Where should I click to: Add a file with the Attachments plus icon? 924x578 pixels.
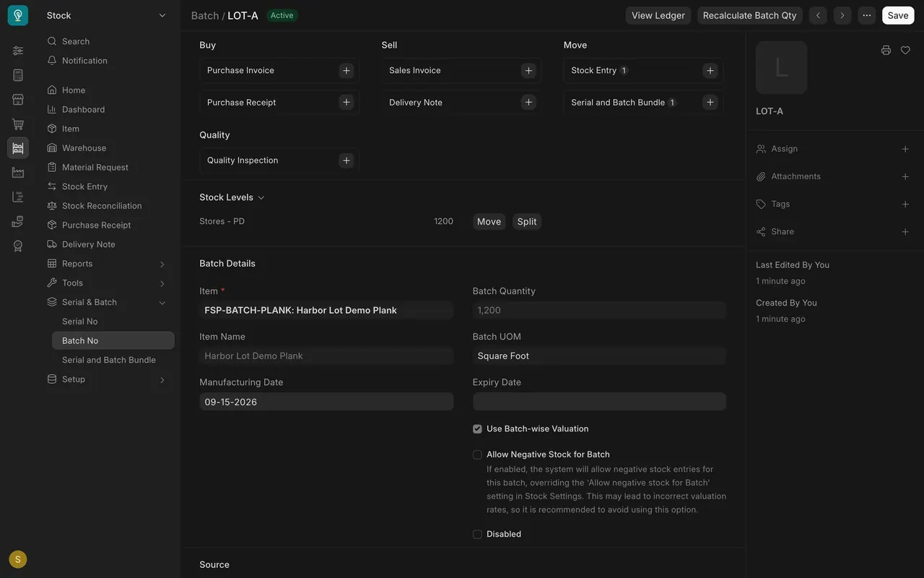tap(905, 176)
